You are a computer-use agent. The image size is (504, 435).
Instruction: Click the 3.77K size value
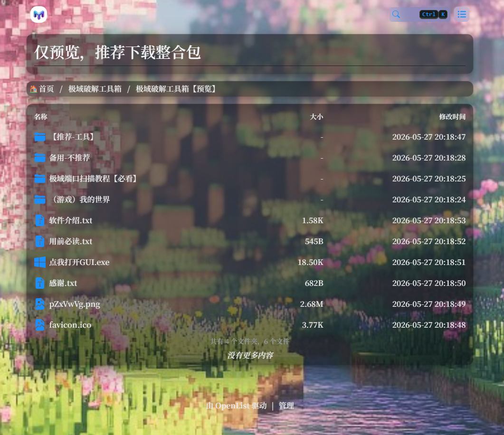[313, 325]
